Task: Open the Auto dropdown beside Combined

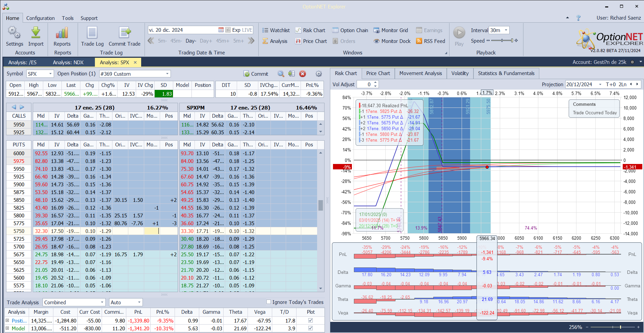Action: (x=126, y=302)
